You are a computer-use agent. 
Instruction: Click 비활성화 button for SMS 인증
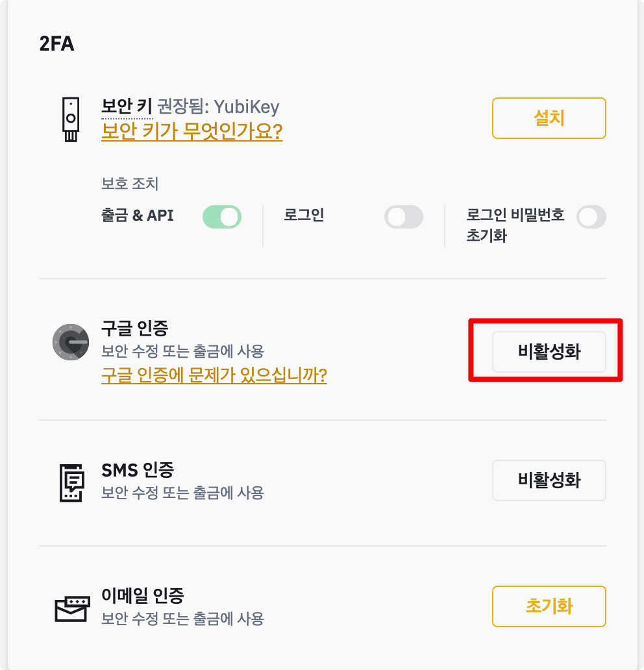(549, 480)
